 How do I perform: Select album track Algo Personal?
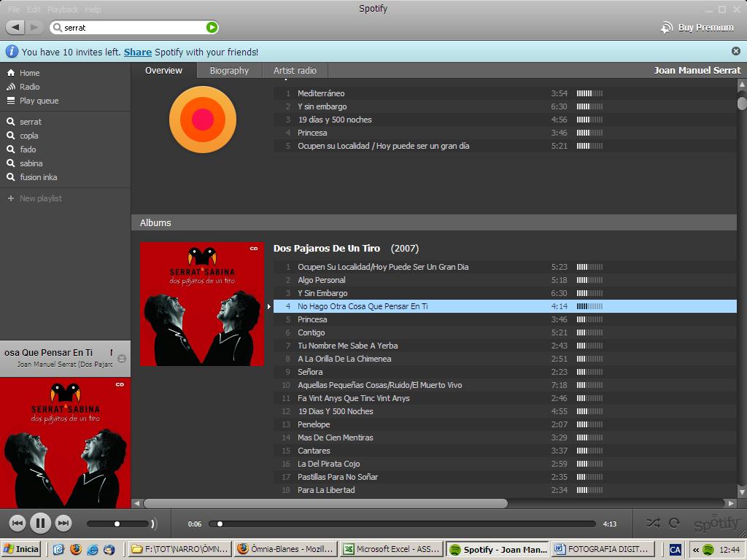pyautogui.click(x=505, y=280)
